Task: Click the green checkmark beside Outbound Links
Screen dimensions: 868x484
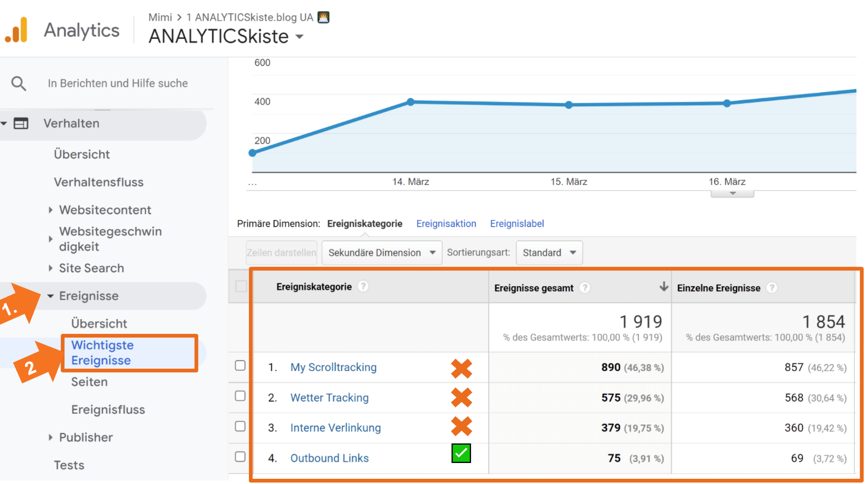Action: point(461,454)
